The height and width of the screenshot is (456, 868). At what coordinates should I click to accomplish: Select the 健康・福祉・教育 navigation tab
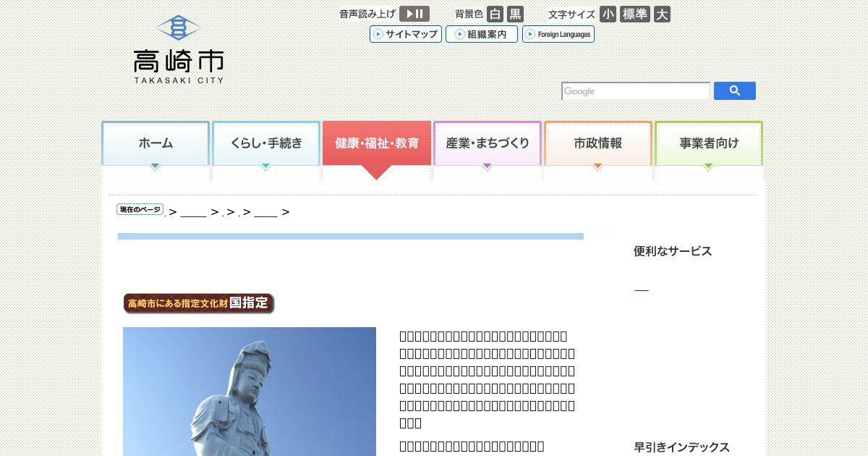377,144
